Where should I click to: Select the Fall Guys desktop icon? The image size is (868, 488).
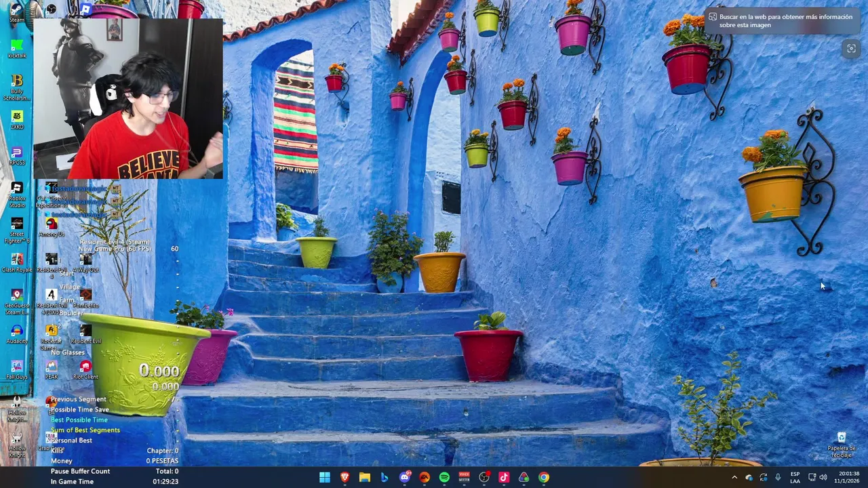coord(17,369)
